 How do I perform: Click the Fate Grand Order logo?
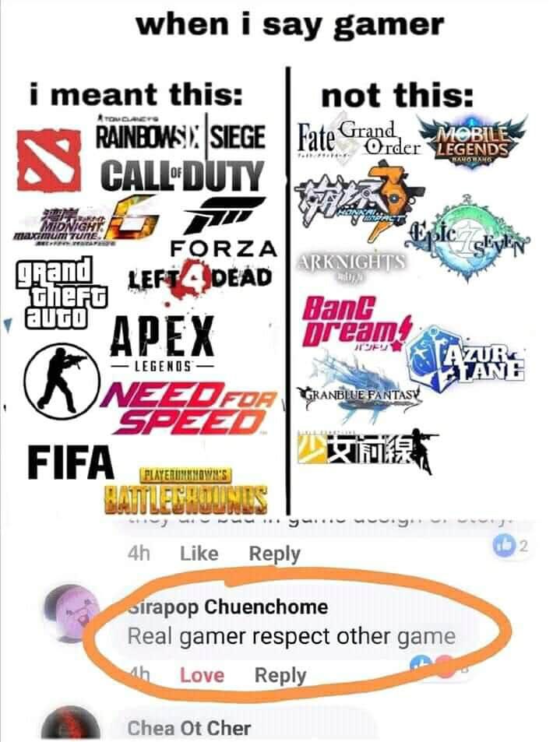click(x=358, y=137)
